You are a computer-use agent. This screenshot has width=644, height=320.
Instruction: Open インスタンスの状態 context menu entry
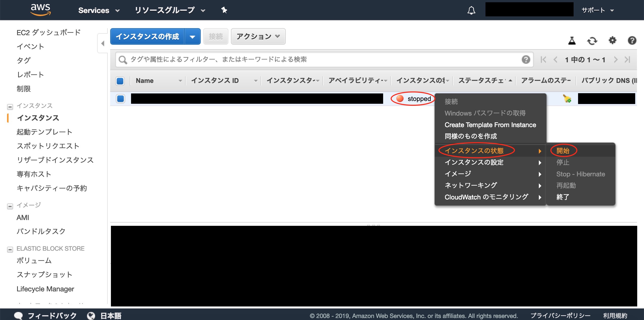tap(490, 151)
